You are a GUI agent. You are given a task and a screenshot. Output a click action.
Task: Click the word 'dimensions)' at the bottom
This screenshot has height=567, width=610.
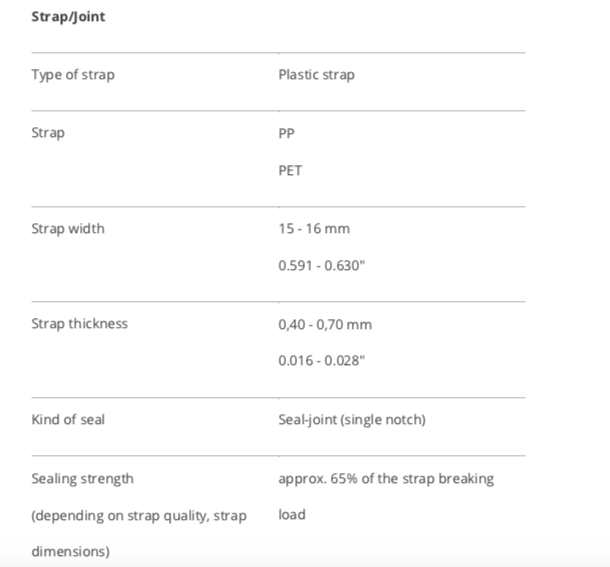pyautogui.click(x=70, y=552)
